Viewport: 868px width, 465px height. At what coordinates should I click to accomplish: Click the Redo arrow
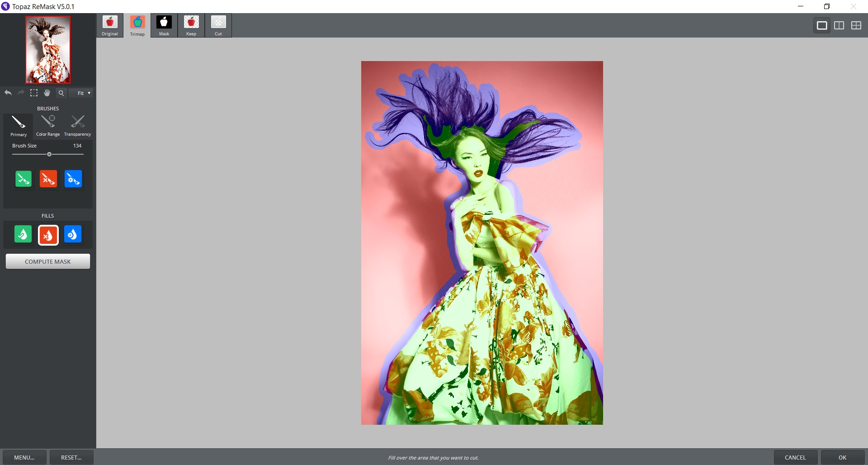point(20,93)
